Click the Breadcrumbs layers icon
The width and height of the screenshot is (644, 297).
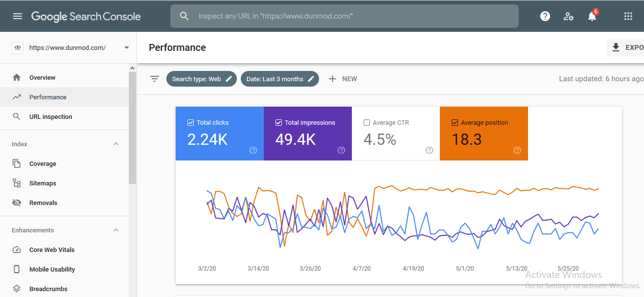click(17, 289)
